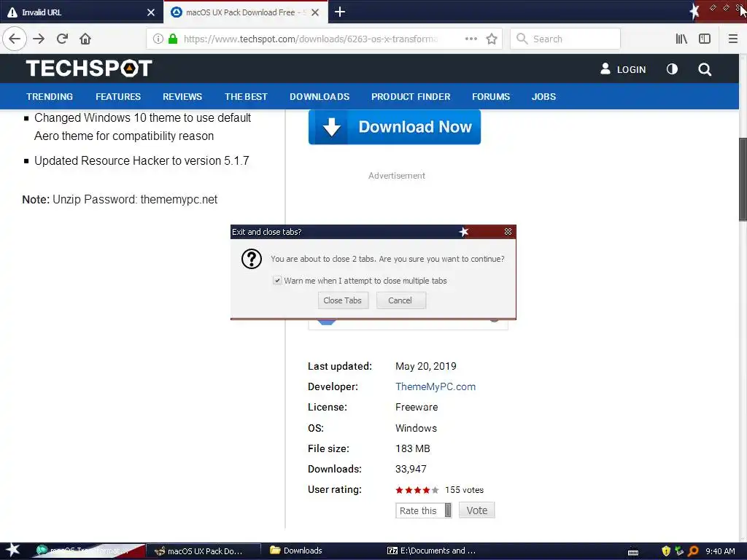This screenshot has height=560, width=747.
Task: Open the Rate this dropdown
Action: [x=423, y=510]
